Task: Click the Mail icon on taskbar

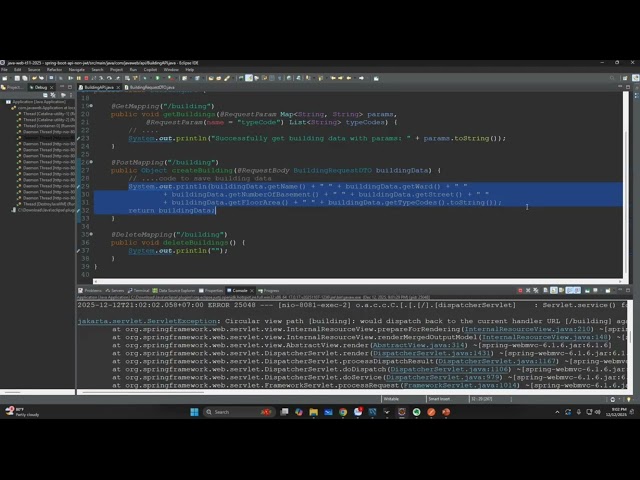Action: tap(328, 412)
